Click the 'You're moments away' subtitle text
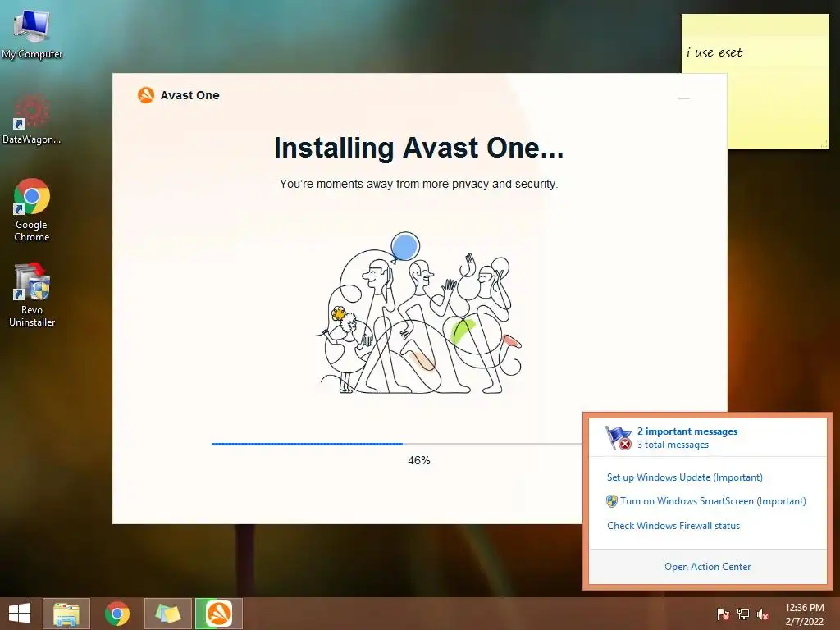 point(419,184)
